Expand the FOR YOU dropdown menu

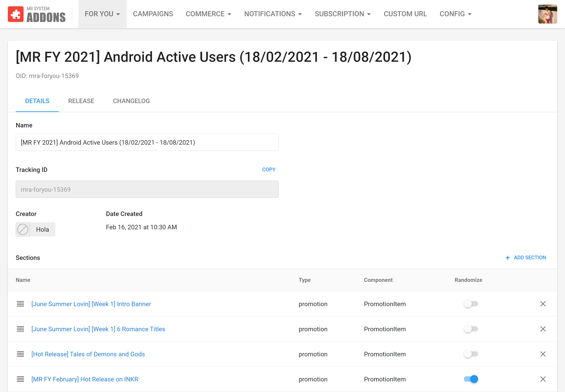pos(103,14)
